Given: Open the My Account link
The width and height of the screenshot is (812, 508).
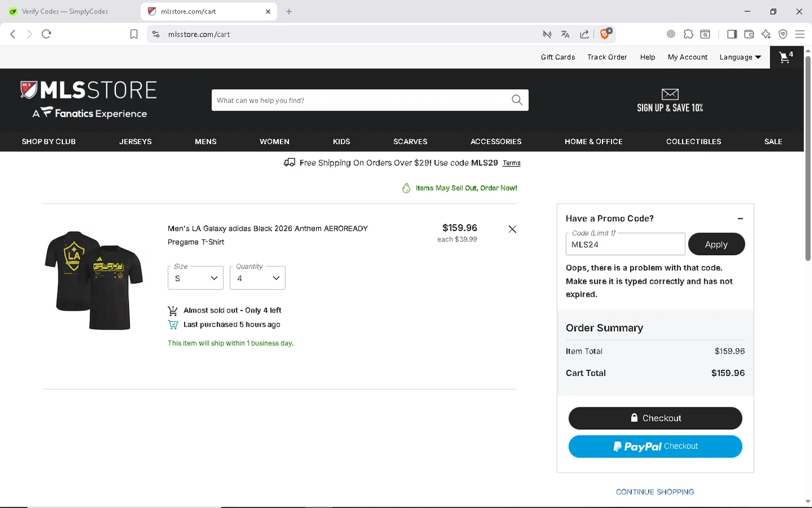Looking at the screenshot, I should 687,57.
